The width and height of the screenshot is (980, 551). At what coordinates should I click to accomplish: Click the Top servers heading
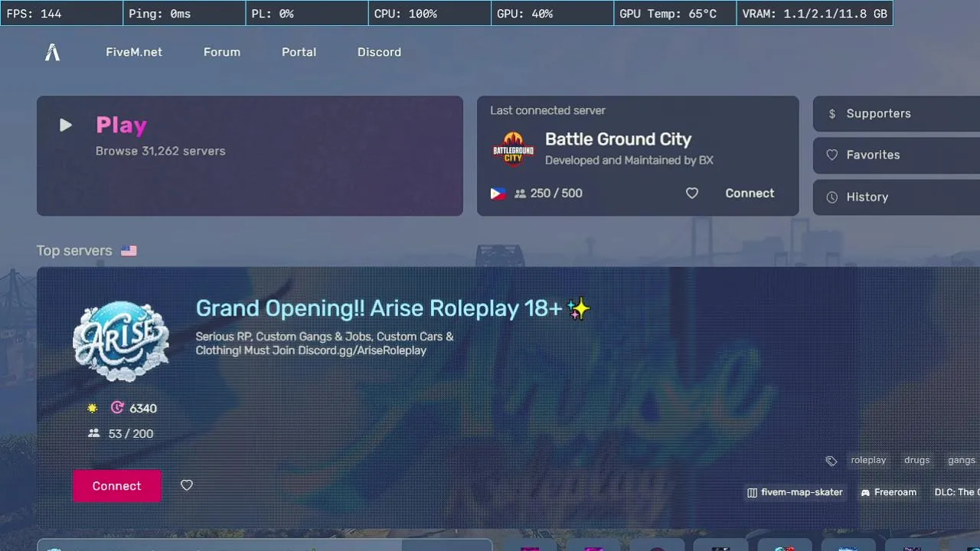(x=74, y=251)
